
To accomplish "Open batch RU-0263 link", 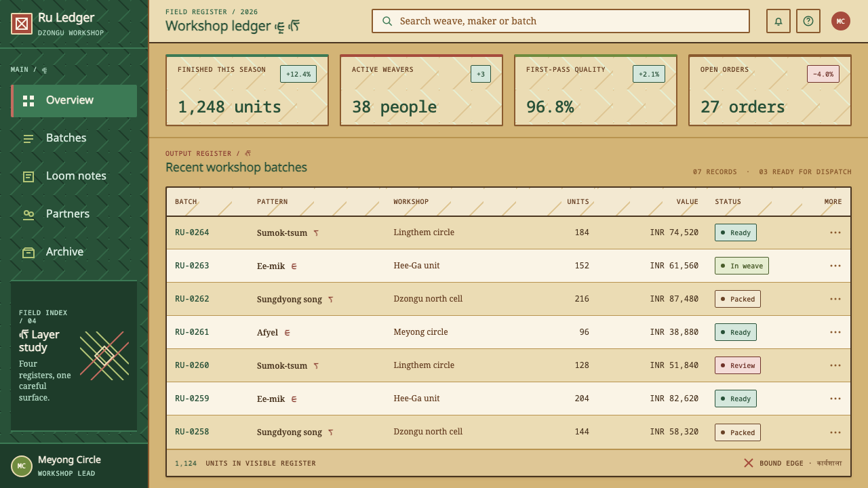I will pyautogui.click(x=192, y=266).
